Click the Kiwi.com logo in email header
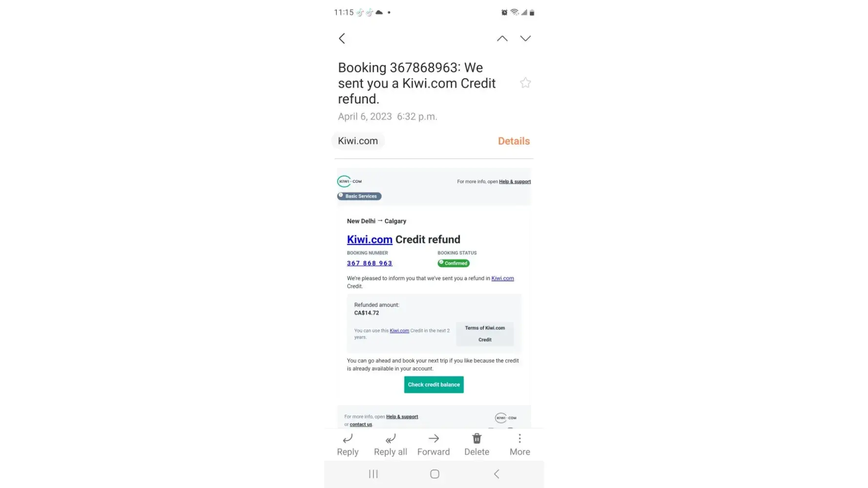The height and width of the screenshot is (488, 868). (350, 182)
